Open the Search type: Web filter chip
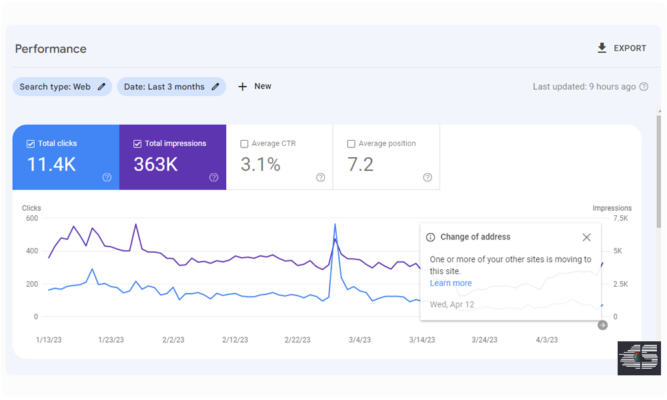Screen dimensions: 667x400 (x=62, y=87)
